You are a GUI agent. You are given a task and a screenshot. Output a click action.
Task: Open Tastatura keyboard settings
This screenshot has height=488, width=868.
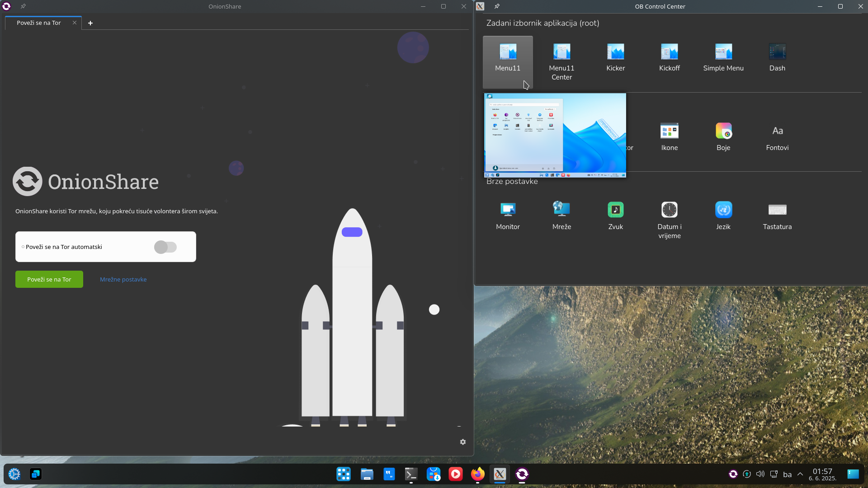(777, 216)
